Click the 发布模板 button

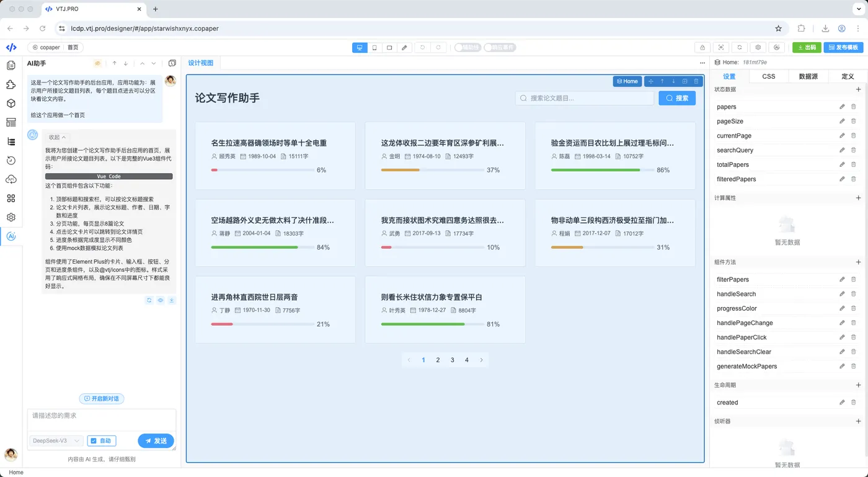pyautogui.click(x=843, y=48)
